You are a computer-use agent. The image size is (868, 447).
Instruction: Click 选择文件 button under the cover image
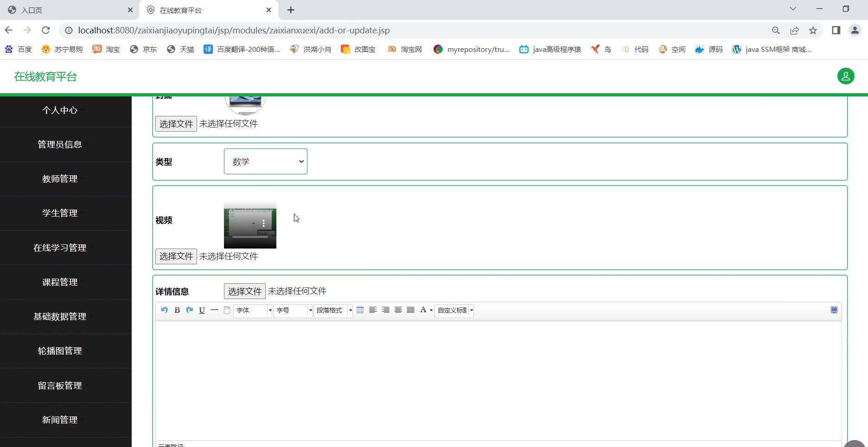click(x=176, y=124)
